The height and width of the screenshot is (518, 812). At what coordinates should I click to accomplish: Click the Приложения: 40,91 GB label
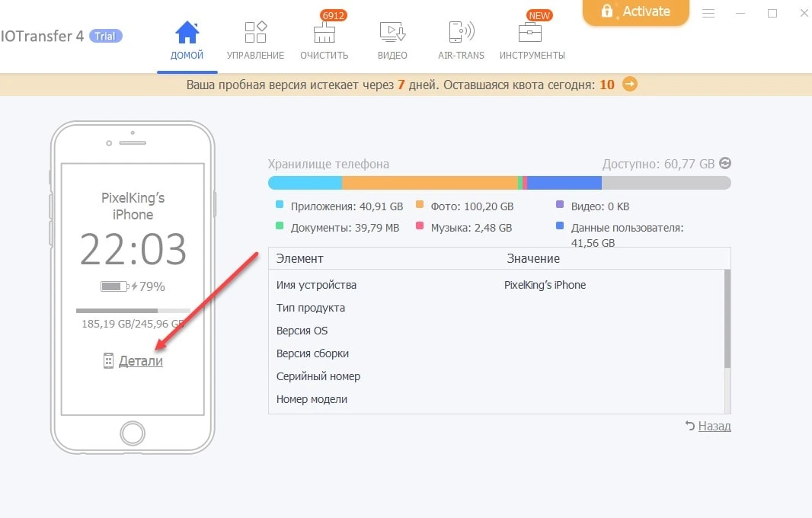point(347,206)
